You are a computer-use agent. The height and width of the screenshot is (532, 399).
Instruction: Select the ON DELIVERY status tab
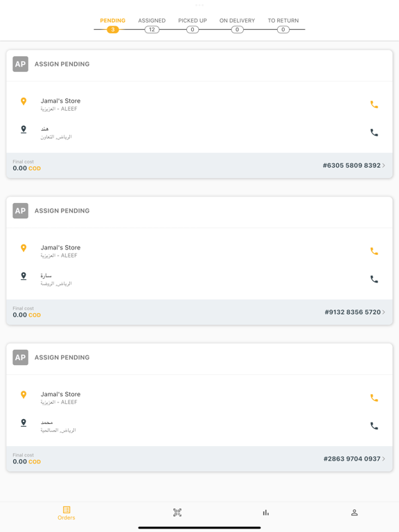click(x=237, y=20)
